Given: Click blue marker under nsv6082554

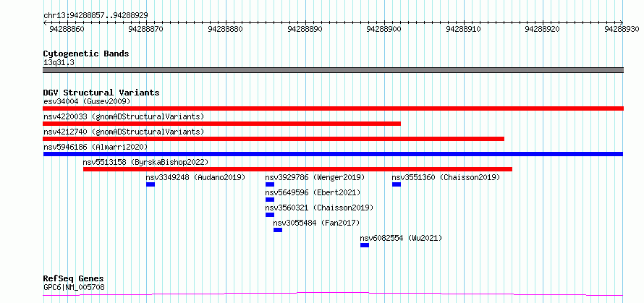Looking at the screenshot, I should click(365, 246).
